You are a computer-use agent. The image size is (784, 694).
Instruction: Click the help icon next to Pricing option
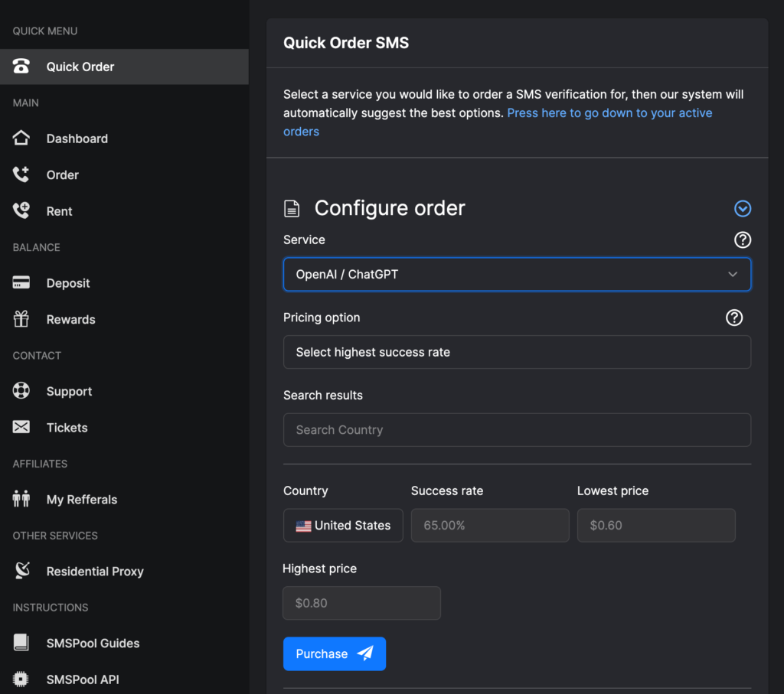click(x=734, y=318)
